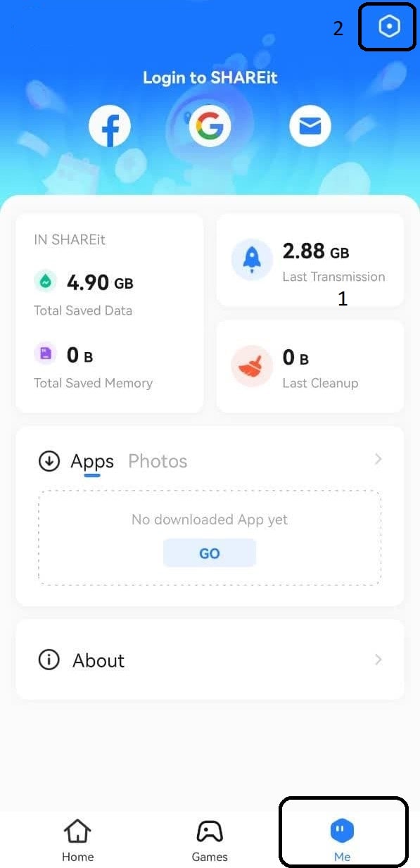Image resolution: width=420 pixels, height=868 pixels.
Task: Select the Me tab in bottom navigation
Action: click(343, 841)
